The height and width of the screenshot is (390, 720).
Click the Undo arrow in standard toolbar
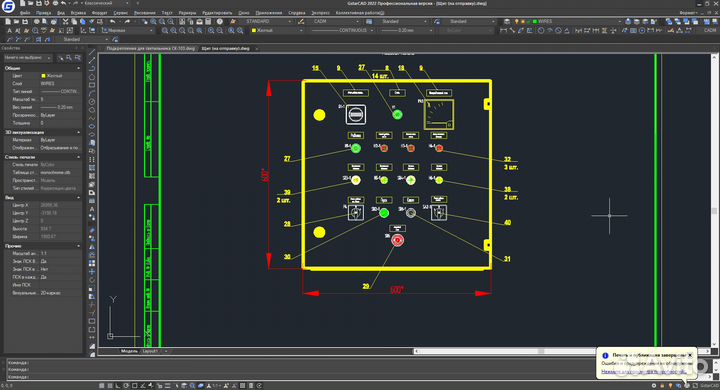coord(112,22)
